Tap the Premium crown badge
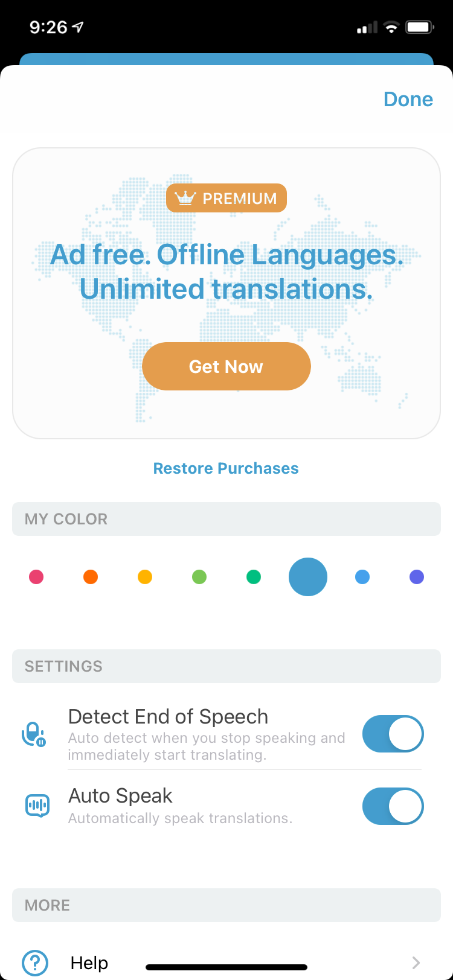Viewport: 453px width, 980px height. [x=226, y=198]
